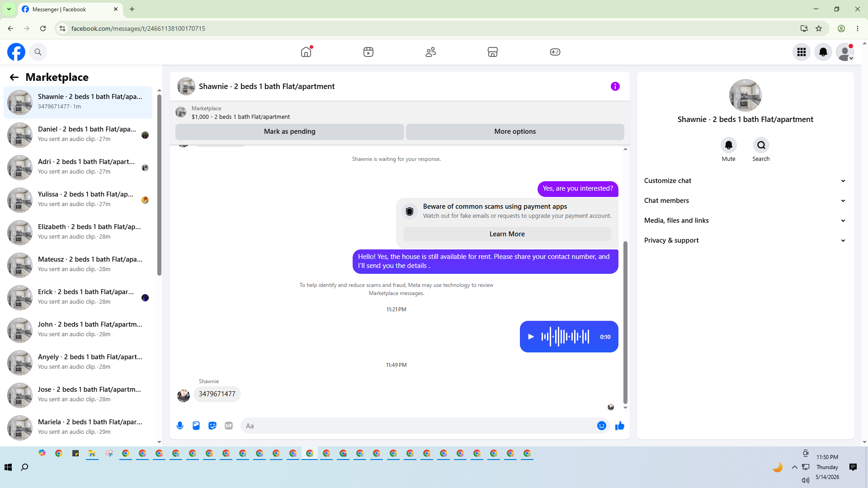Go back using the Marketplace back arrow
Viewport: 868px width, 488px height.
click(14, 77)
